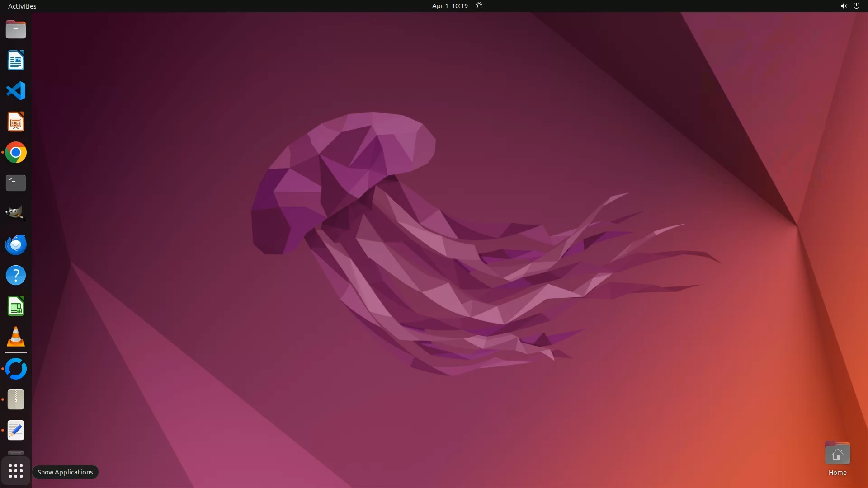Open the Help question mark app

pyautogui.click(x=16, y=276)
